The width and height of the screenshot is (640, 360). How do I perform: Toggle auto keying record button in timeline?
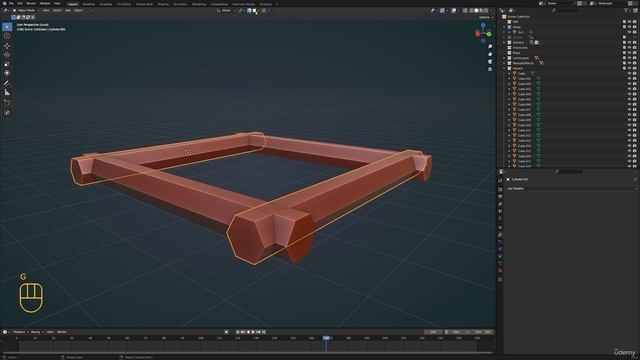(226, 332)
